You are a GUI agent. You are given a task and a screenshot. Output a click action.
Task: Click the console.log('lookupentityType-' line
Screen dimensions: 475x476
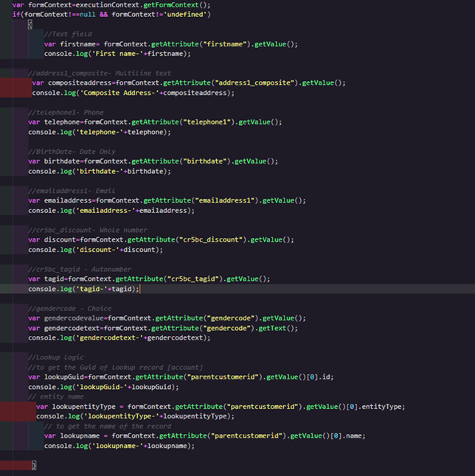(x=135, y=416)
